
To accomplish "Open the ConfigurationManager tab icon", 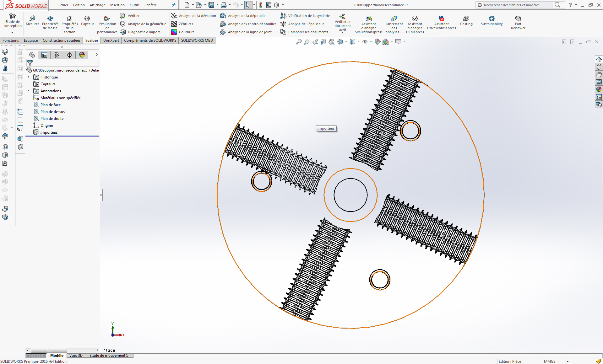I will (x=57, y=55).
